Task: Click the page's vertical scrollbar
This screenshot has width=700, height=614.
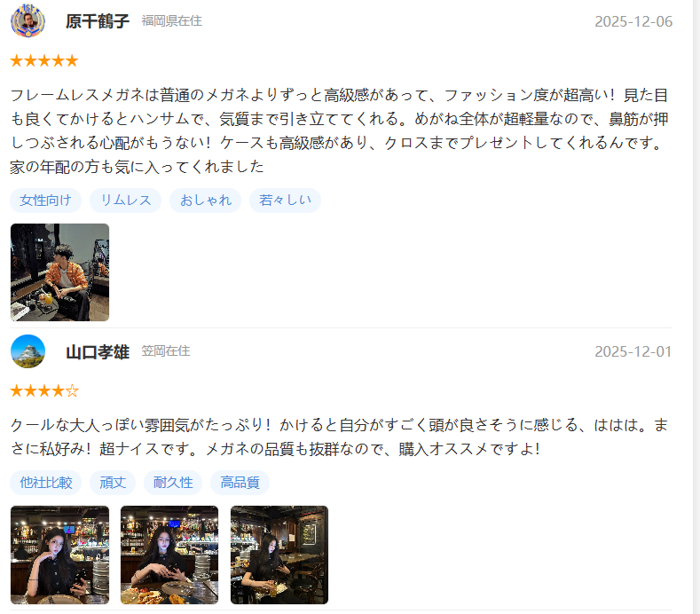Action: (x=696, y=307)
